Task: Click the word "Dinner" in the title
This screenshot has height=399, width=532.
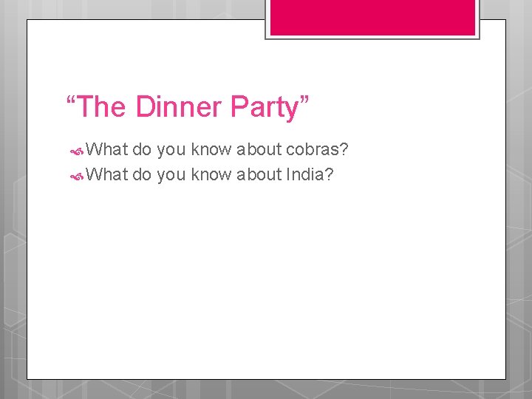Action: coord(178,107)
